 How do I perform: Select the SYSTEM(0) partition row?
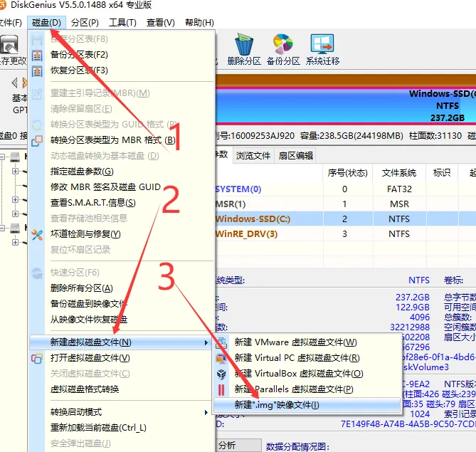346,189
